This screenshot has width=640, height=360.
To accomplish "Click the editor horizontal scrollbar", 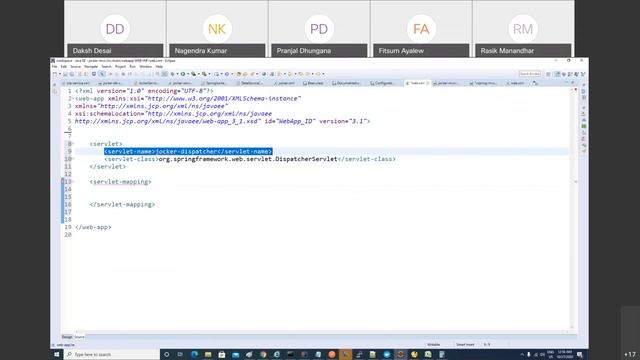I will click(322, 331).
